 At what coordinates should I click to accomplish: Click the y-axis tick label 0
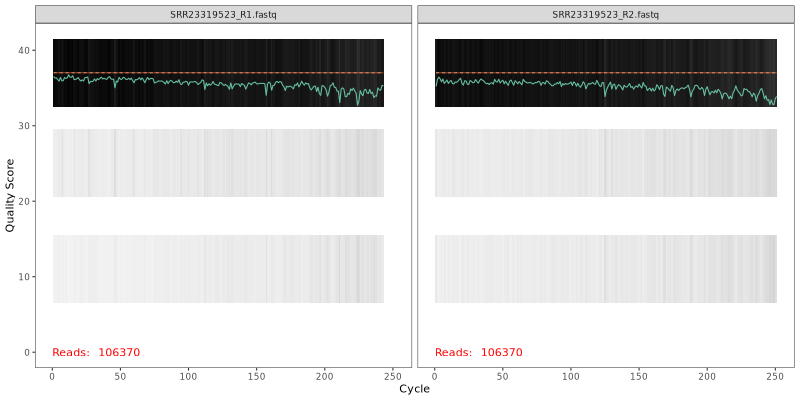click(x=27, y=352)
